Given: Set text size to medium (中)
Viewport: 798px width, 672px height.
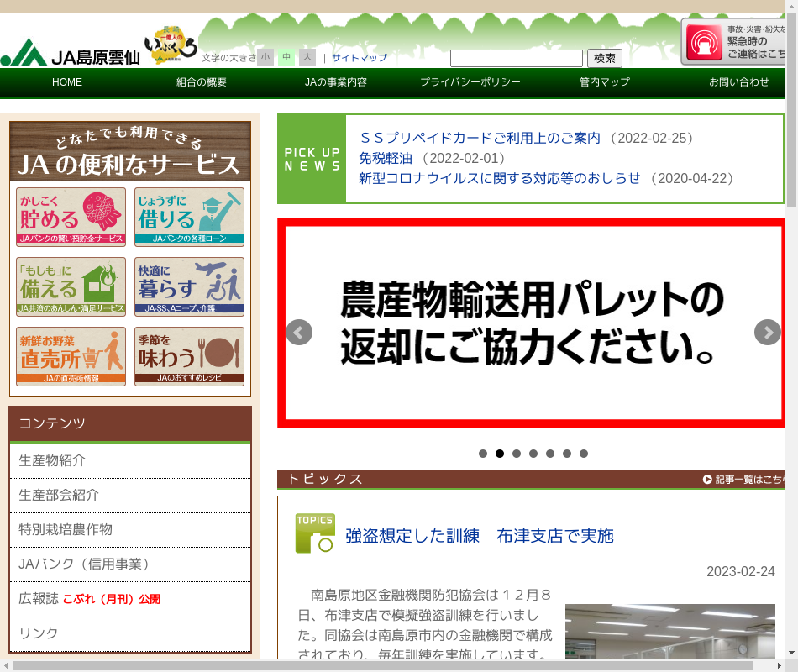Looking at the screenshot, I should pos(286,57).
